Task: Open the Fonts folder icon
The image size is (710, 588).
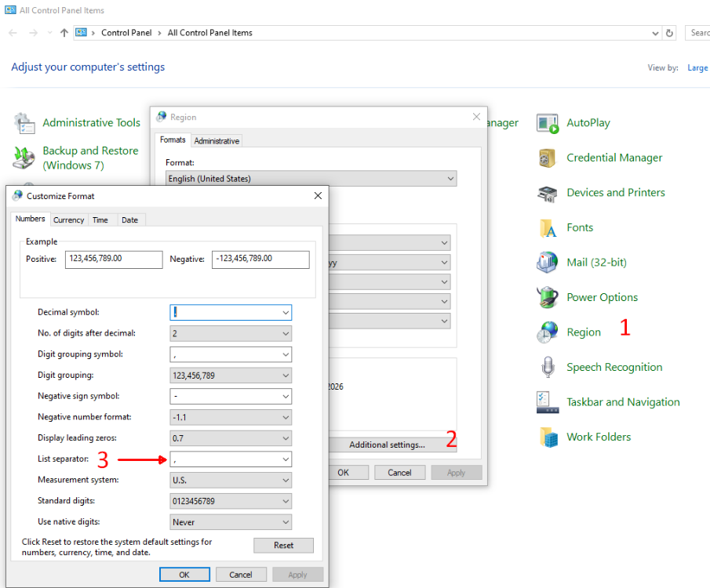Action: (547, 228)
